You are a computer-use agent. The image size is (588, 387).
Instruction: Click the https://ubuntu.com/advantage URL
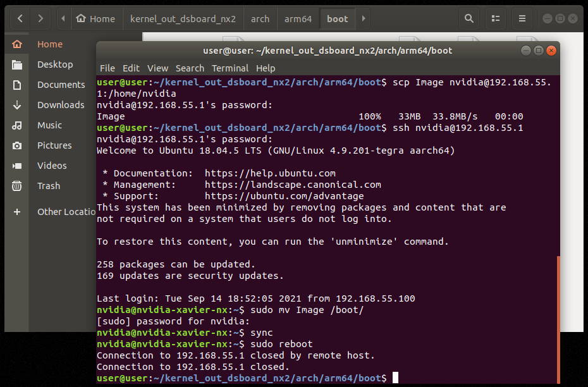click(285, 196)
